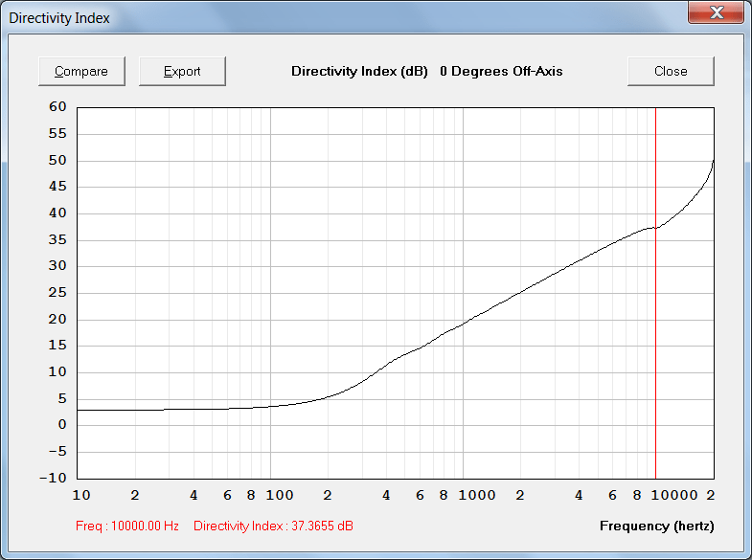Click the y-axis label −10

tap(54, 478)
